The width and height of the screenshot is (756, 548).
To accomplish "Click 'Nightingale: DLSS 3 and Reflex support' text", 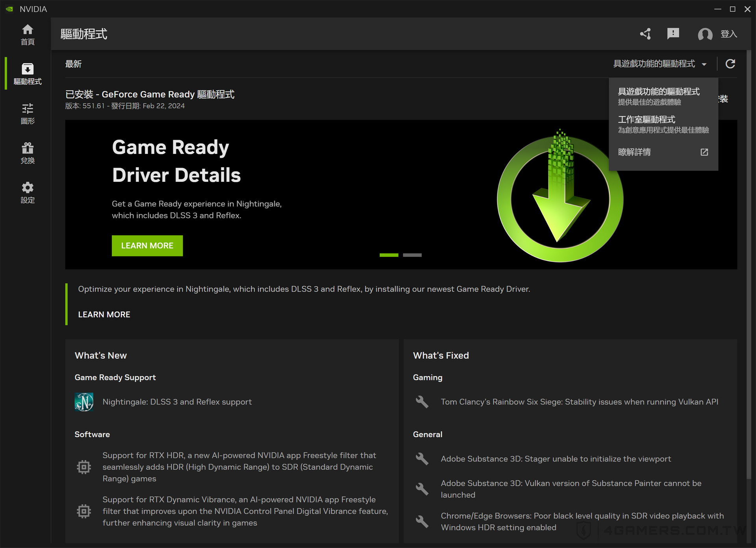I will (x=177, y=402).
